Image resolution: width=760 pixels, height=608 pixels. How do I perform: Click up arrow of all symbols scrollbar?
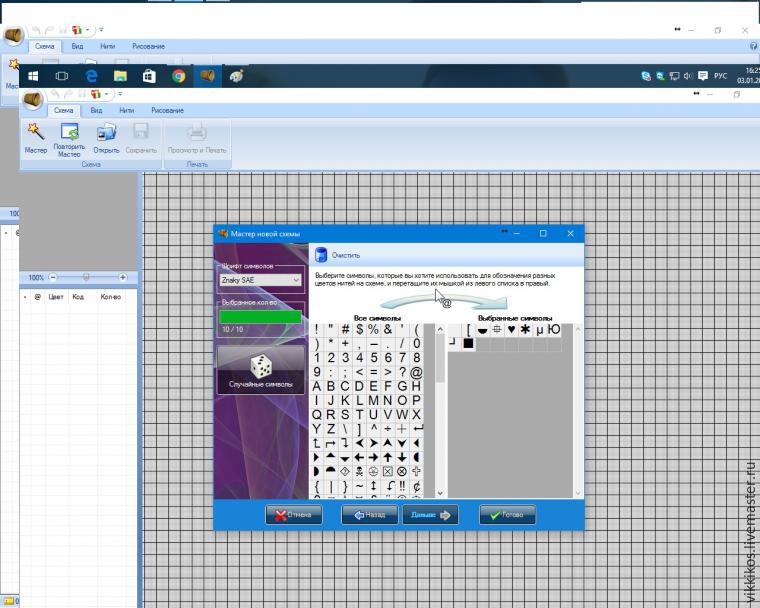point(440,330)
